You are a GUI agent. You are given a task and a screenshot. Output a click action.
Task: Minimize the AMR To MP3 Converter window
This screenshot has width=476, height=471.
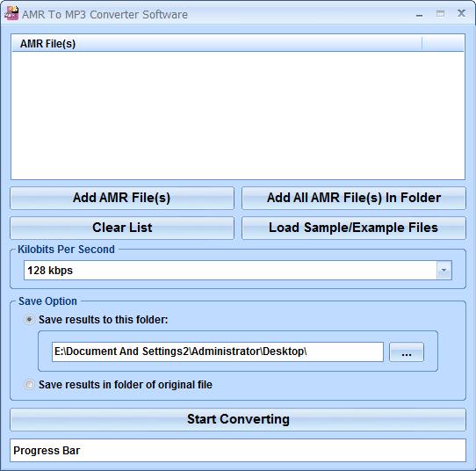pos(419,15)
